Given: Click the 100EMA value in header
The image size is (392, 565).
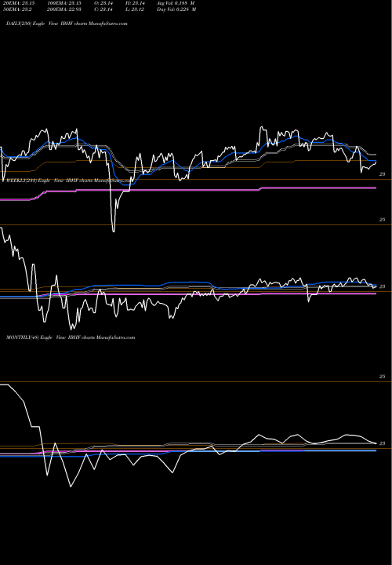Looking at the screenshot, I should pos(64,3).
